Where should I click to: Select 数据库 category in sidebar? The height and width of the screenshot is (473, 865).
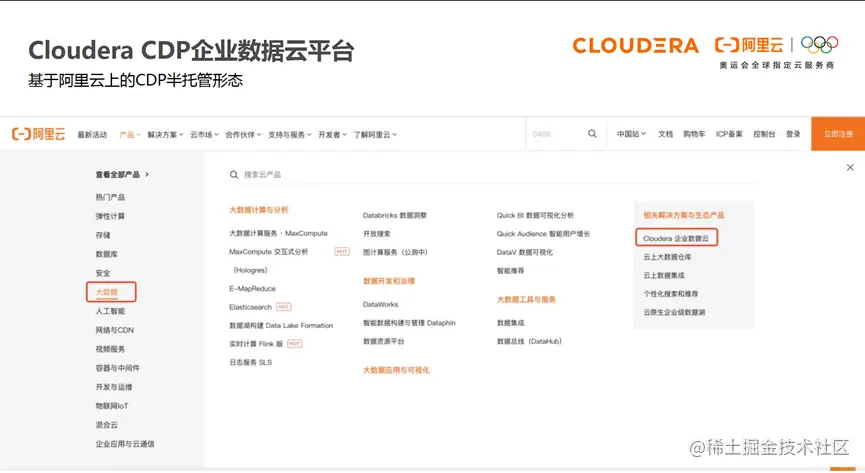coord(106,254)
